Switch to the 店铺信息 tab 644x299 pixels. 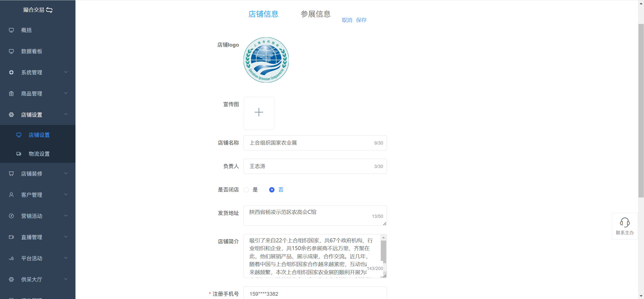coord(263,14)
